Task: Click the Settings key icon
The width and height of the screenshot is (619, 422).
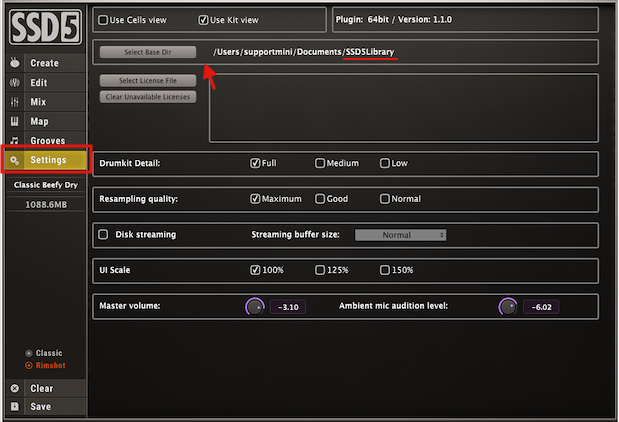Action: click(x=14, y=160)
